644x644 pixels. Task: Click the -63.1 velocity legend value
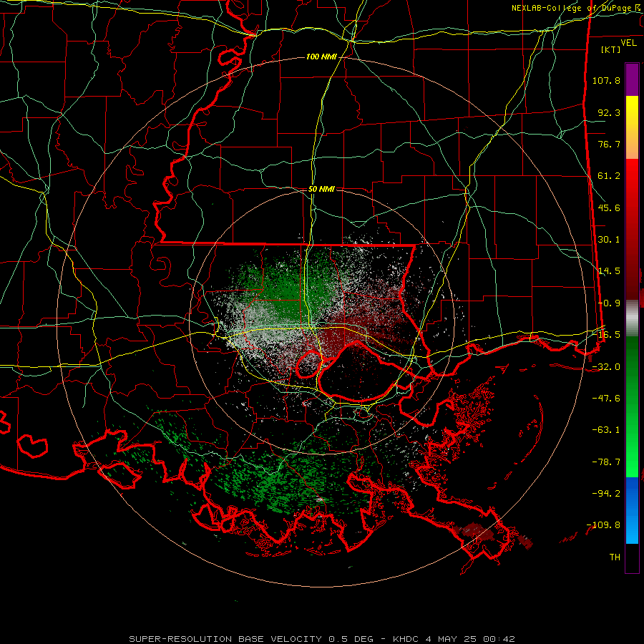(606, 430)
